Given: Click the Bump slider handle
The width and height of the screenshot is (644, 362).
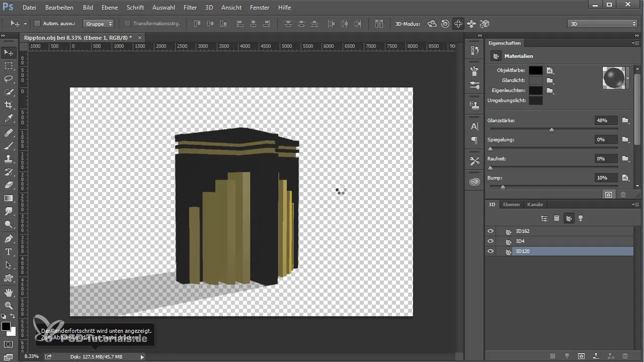Looking at the screenshot, I should click(502, 187).
